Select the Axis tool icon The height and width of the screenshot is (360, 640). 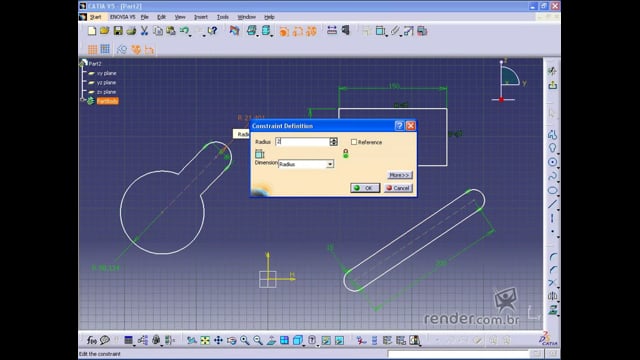click(x=553, y=218)
